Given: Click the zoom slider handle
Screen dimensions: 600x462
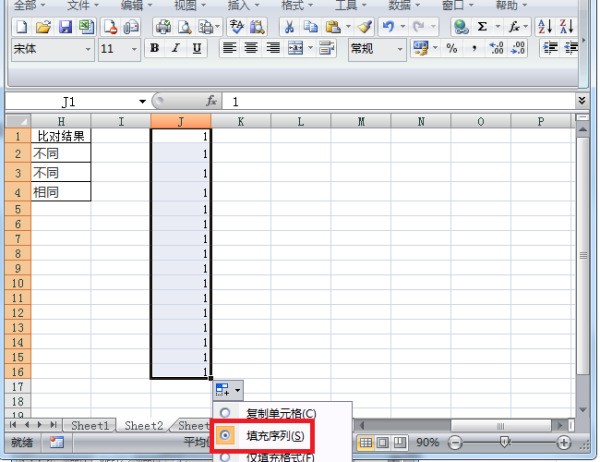Looking at the screenshot, I should (504, 442).
